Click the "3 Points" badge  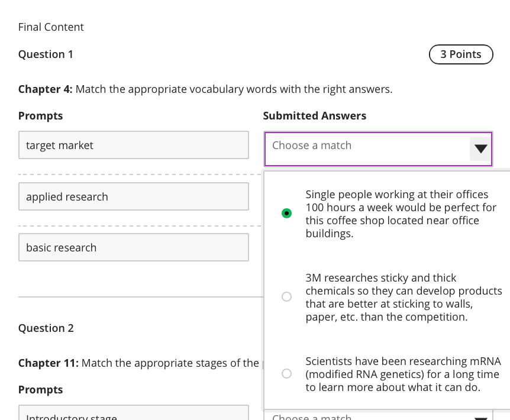461,54
